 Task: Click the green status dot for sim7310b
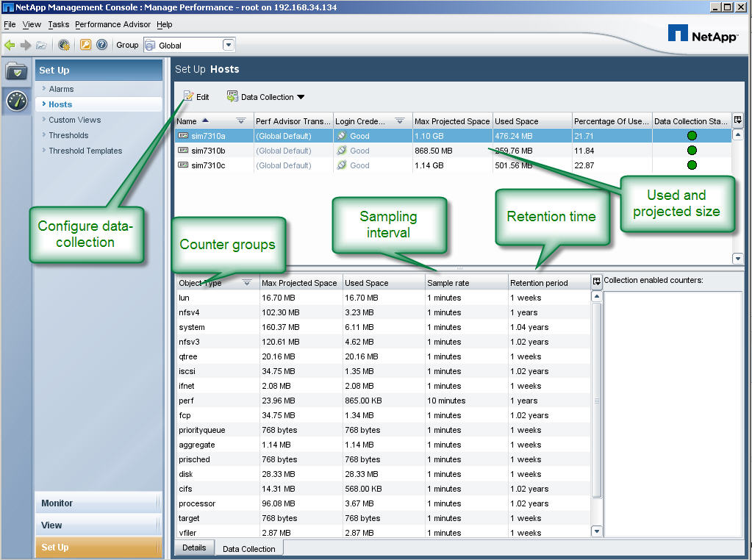click(x=691, y=151)
